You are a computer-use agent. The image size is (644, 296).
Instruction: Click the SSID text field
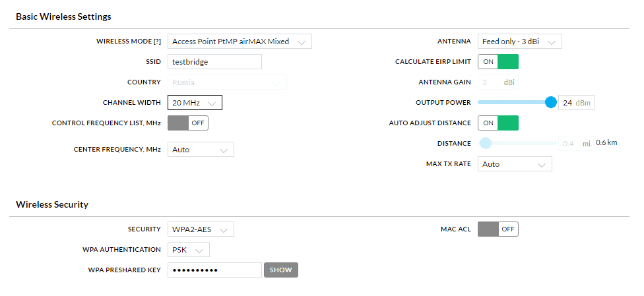click(214, 62)
